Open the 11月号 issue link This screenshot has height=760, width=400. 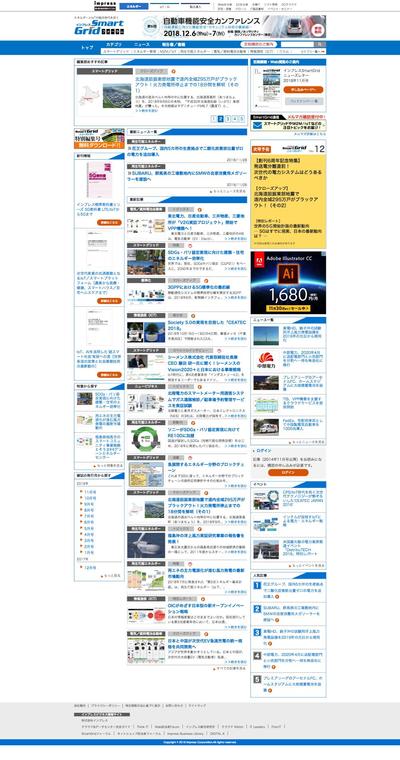point(90,492)
